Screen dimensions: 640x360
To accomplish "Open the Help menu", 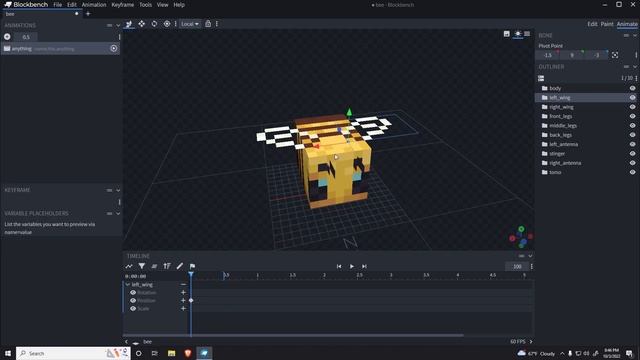I will [179, 5].
